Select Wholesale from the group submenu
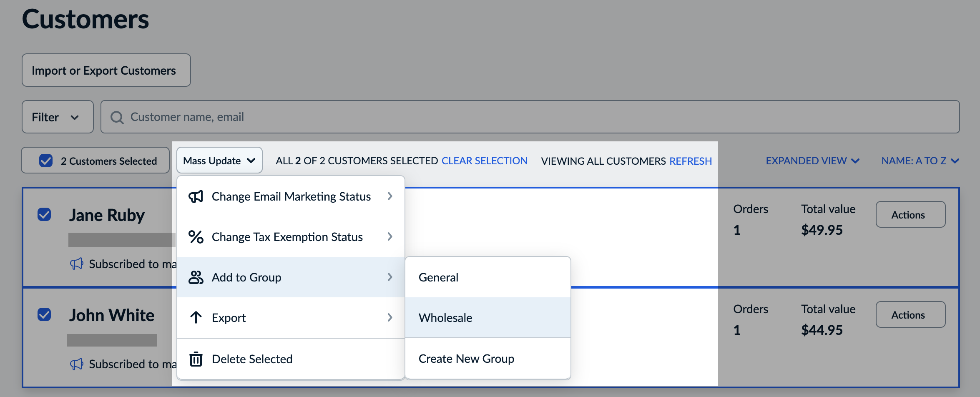 click(445, 317)
